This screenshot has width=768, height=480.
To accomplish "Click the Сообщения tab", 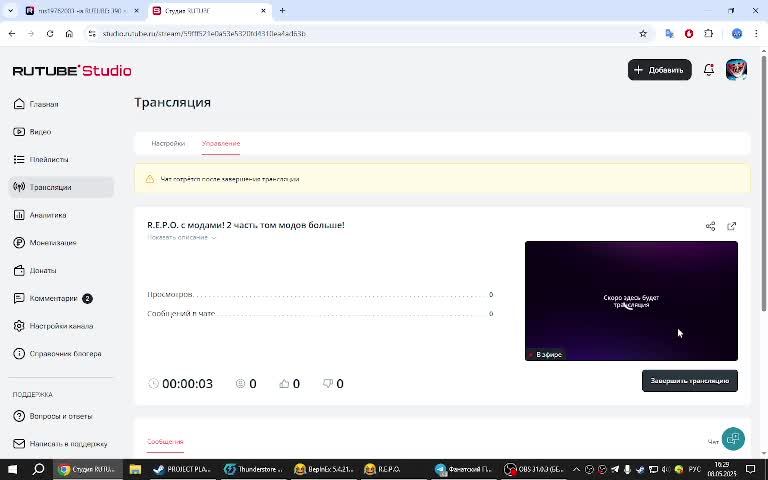I will 165,442.
